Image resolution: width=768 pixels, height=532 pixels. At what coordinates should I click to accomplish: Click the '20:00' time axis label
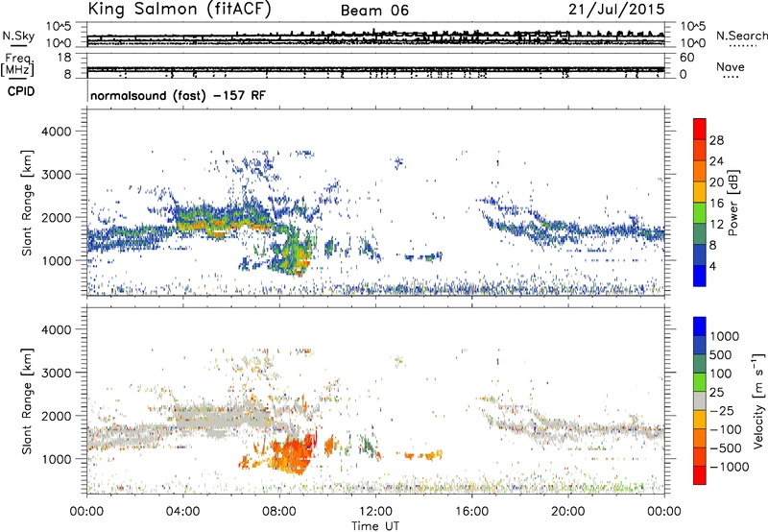568,512
